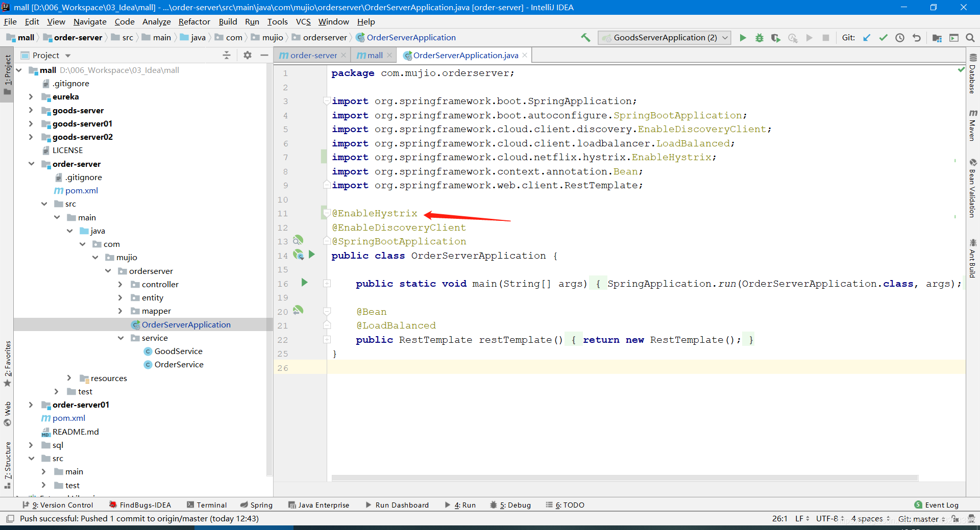Start debugging with the bug icon

pyautogui.click(x=759, y=38)
